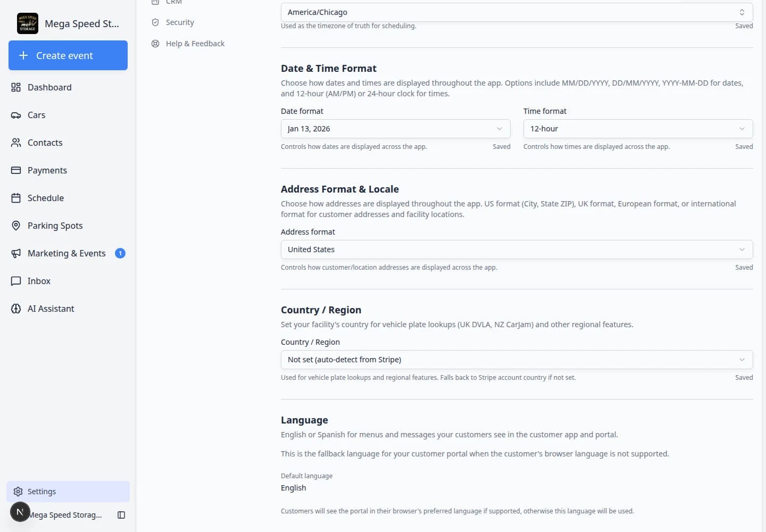Screen dimensions: 766x532
Task: Go to Parking Spots
Action: point(68,226)
